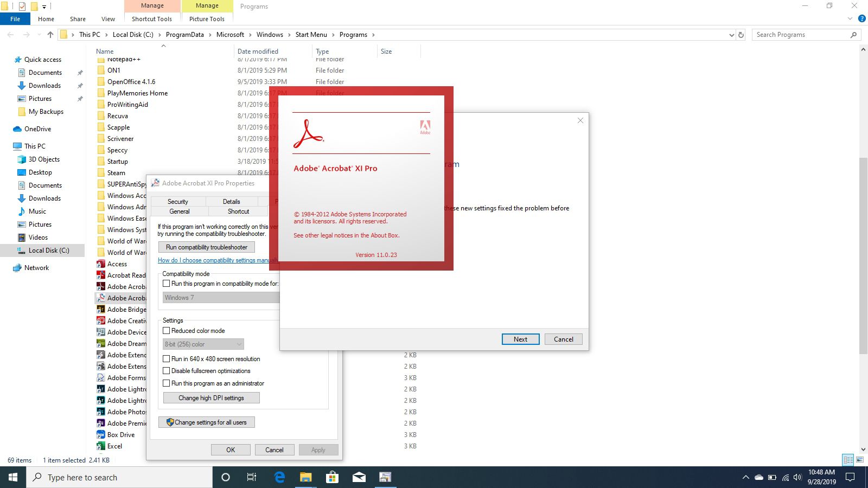Image resolution: width=868 pixels, height=488 pixels.
Task: Select the Adobe Creative Cloud shortcut icon
Action: [101, 321]
